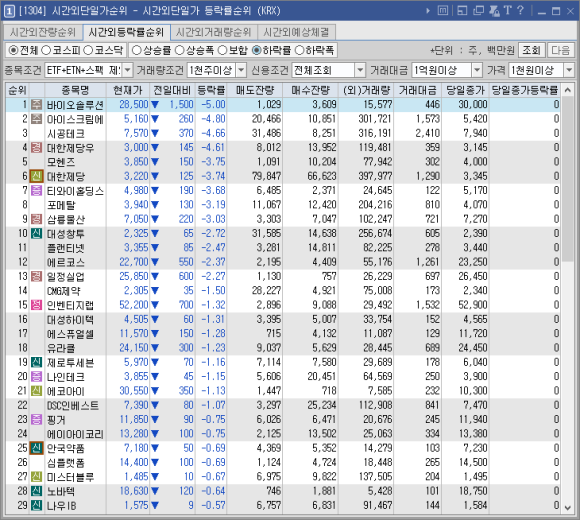Select the 하락폭 radio button
The height and width of the screenshot is (520, 580).
point(299,50)
